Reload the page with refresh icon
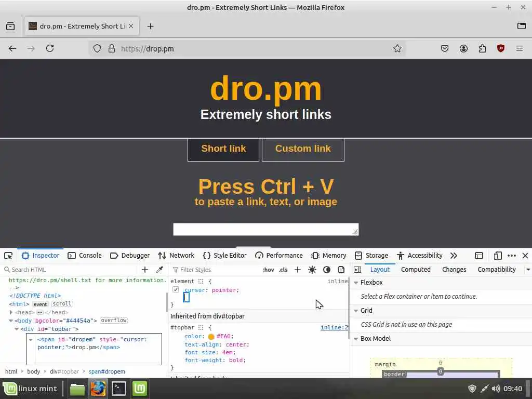532x399 pixels. (x=50, y=48)
